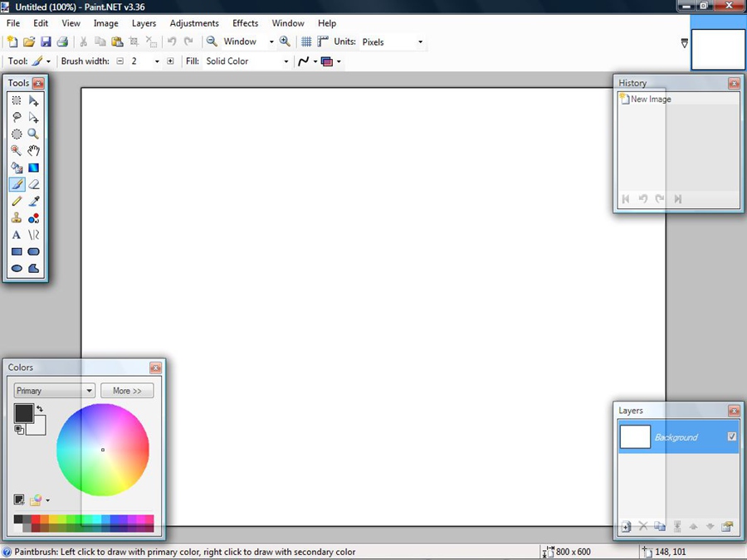Open the palette management dropdown arrow
Image resolution: width=747 pixels, height=560 pixels.
coord(47,500)
